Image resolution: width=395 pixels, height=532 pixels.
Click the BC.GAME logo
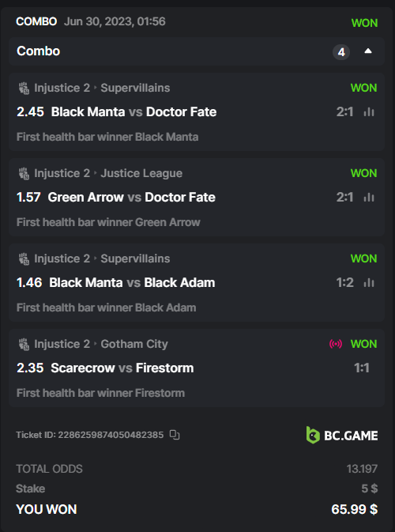(342, 435)
